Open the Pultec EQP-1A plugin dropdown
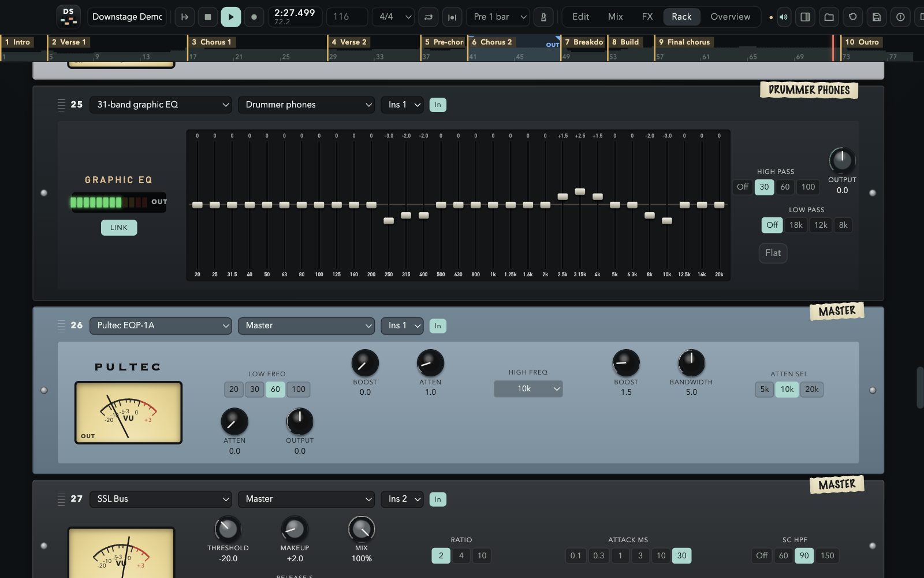 click(161, 325)
